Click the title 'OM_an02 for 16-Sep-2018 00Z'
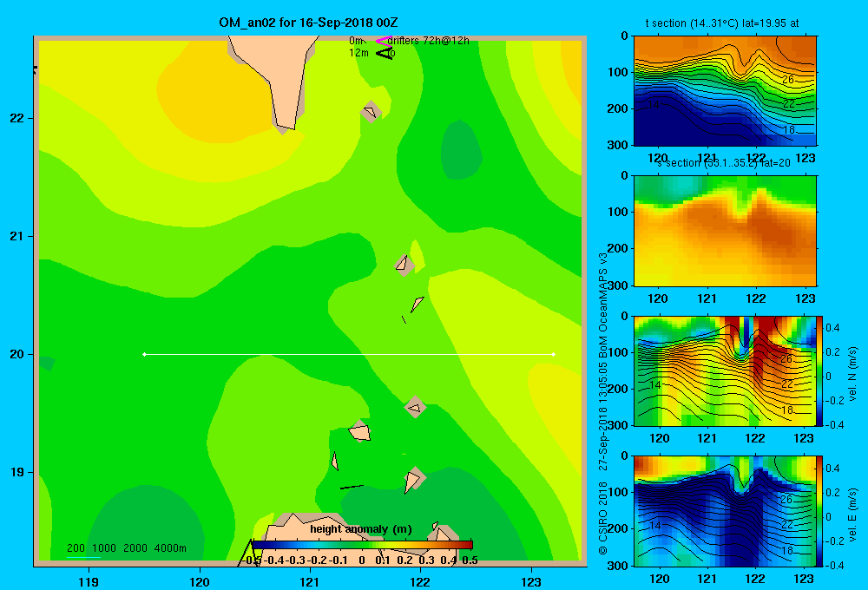 [308, 23]
